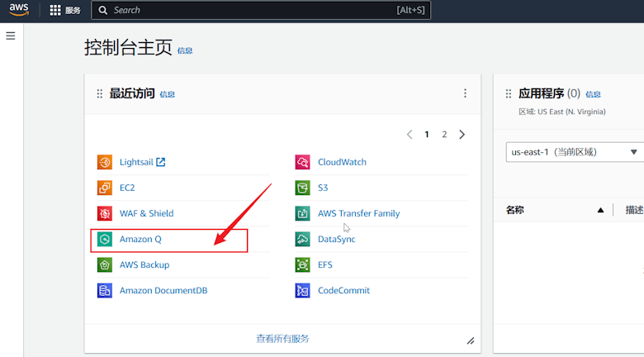Open the CloudWatch link
The image size is (644, 357).
point(342,162)
